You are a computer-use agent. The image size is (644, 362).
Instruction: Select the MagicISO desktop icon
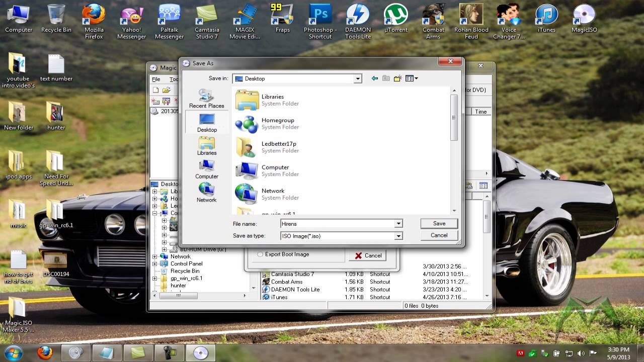click(584, 19)
